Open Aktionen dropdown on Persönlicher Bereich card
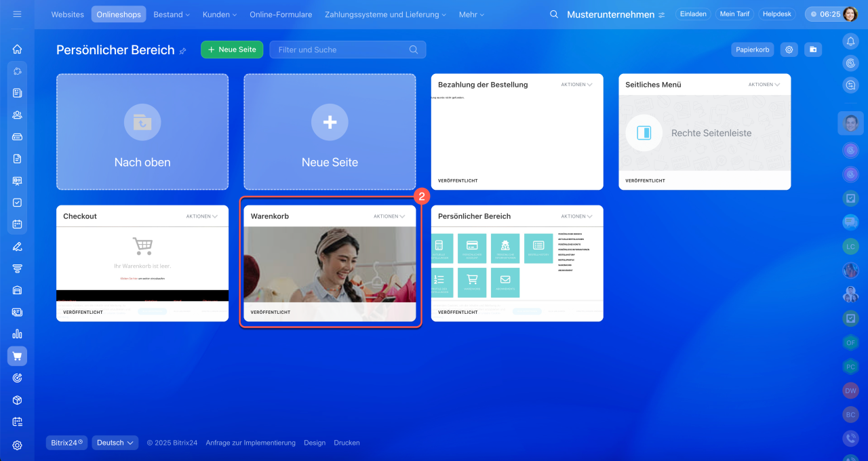 pos(576,216)
